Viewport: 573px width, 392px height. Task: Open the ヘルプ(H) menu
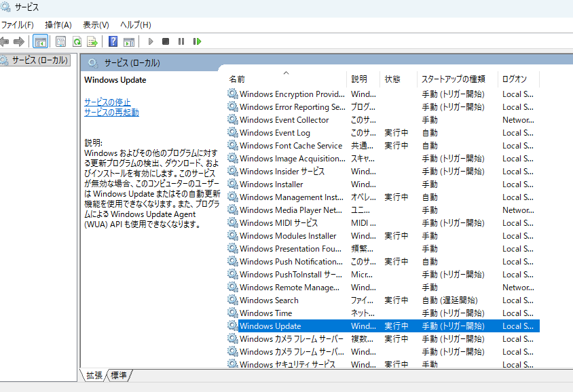pyautogui.click(x=136, y=25)
